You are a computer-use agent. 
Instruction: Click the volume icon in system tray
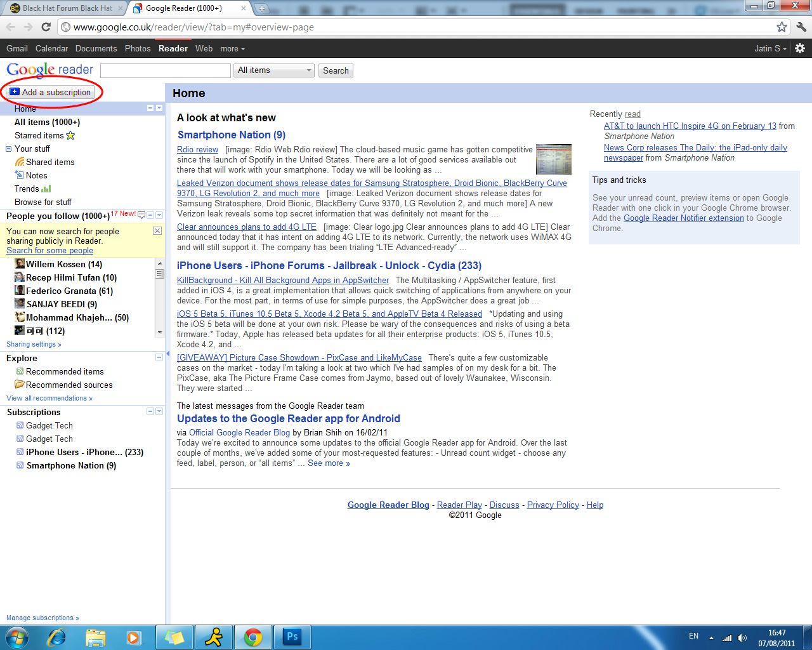pyautogui.click(x=742, y=637)
